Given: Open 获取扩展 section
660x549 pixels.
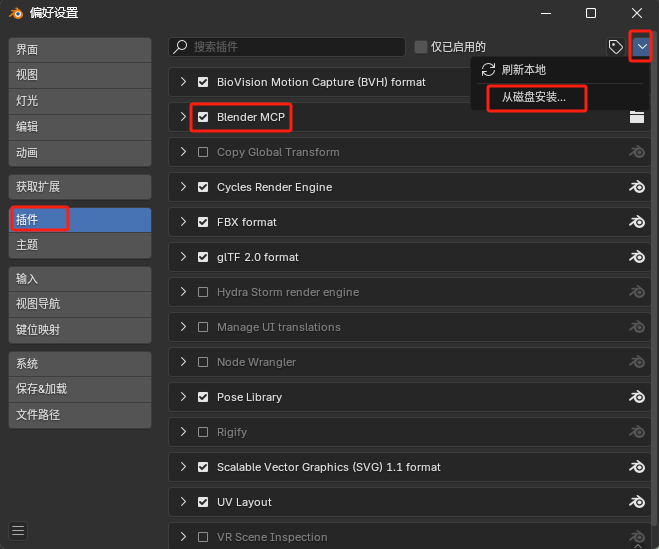Looking at the screenshot, I should 80,187.
